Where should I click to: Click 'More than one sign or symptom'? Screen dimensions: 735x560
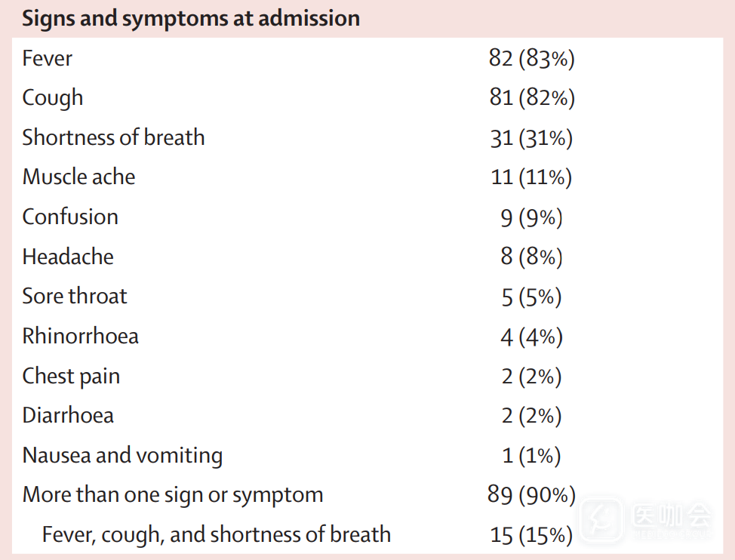click(x=173, y=495)
